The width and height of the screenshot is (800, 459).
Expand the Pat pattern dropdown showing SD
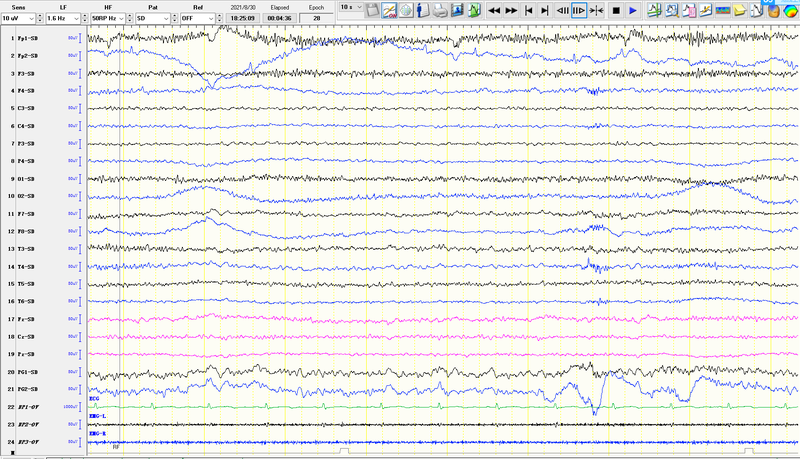pyautogui.click(x=172, y=18)
